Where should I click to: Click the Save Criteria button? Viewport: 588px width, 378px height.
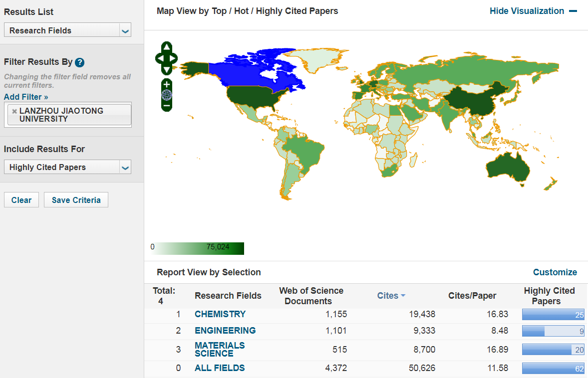click(76, 200)
